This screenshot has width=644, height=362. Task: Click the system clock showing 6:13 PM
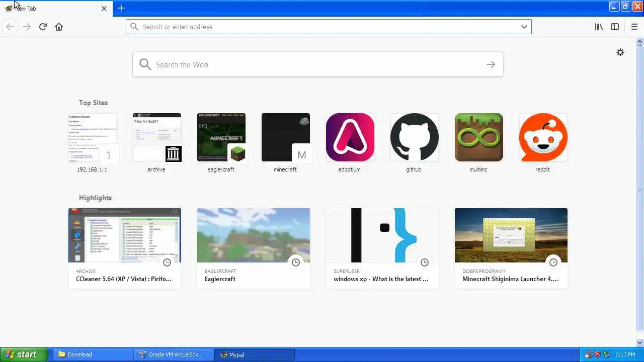[625, 354]
